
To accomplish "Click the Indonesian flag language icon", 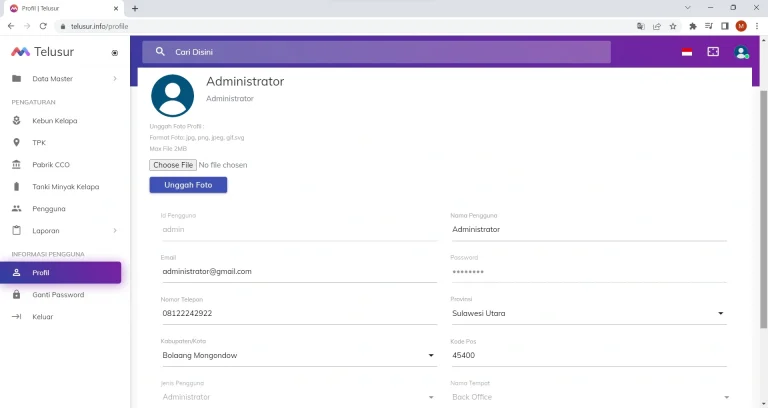I will (x=687, y=52).
